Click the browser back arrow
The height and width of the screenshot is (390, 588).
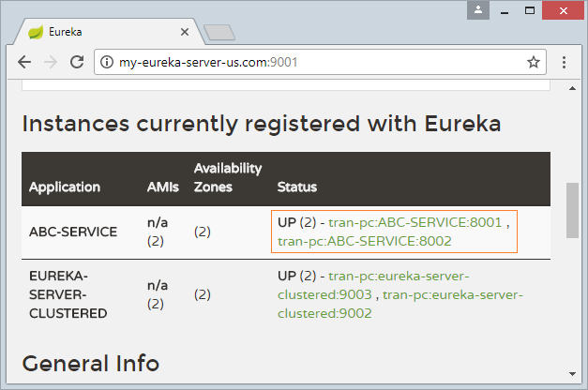(x=24, y=62)
